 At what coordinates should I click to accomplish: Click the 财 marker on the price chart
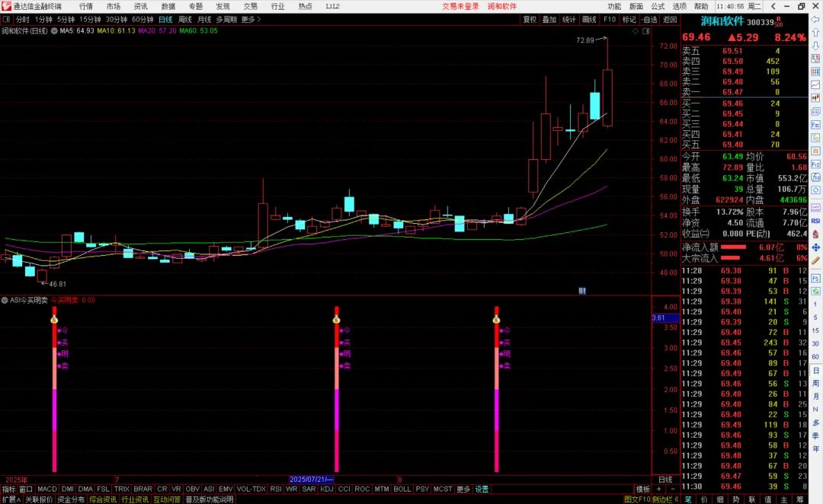coord(582,291)
